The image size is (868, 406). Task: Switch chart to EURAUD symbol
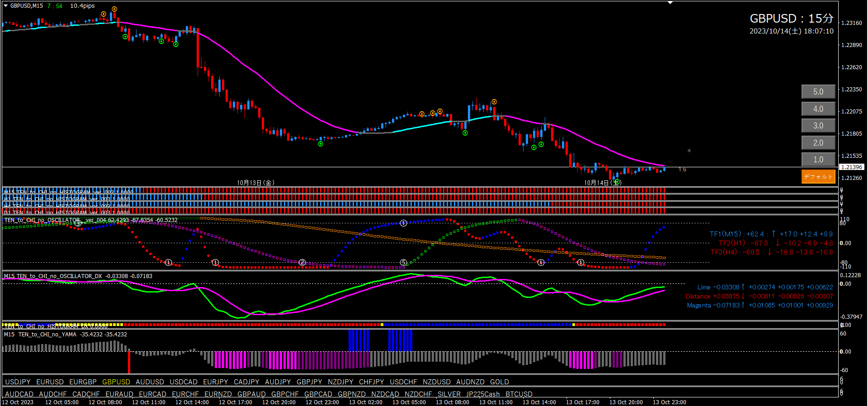pyautogui.click(x=119, y=394)
